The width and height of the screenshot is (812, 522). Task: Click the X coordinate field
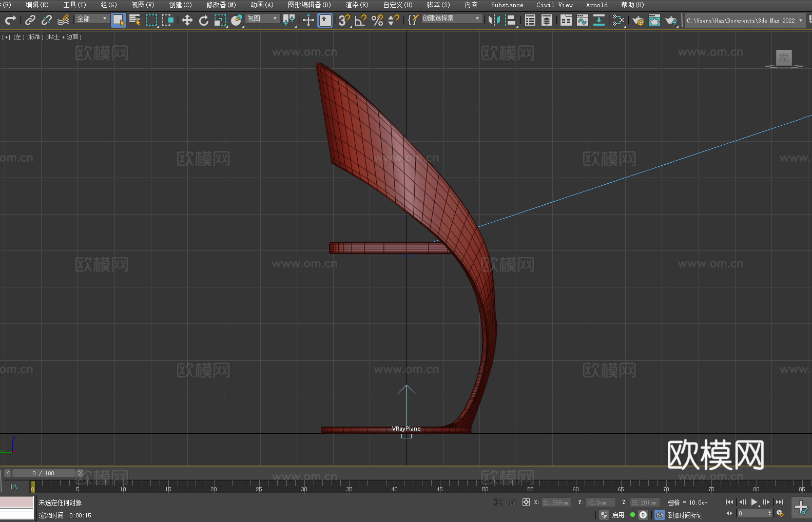(556, 502)
